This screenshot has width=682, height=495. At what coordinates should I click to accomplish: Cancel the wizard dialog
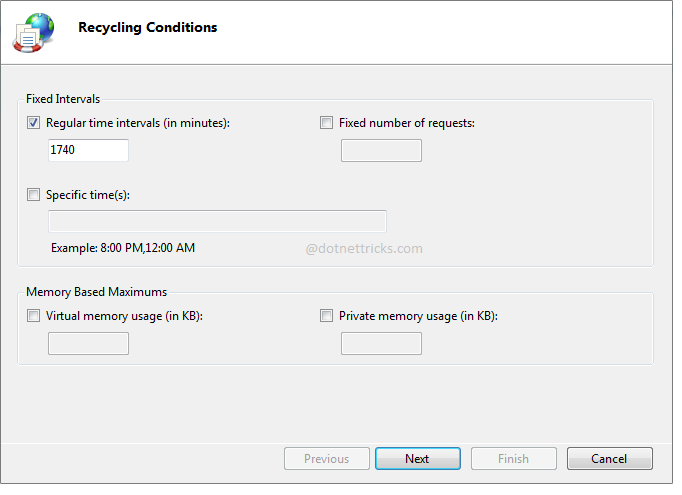tap(609, 459)
